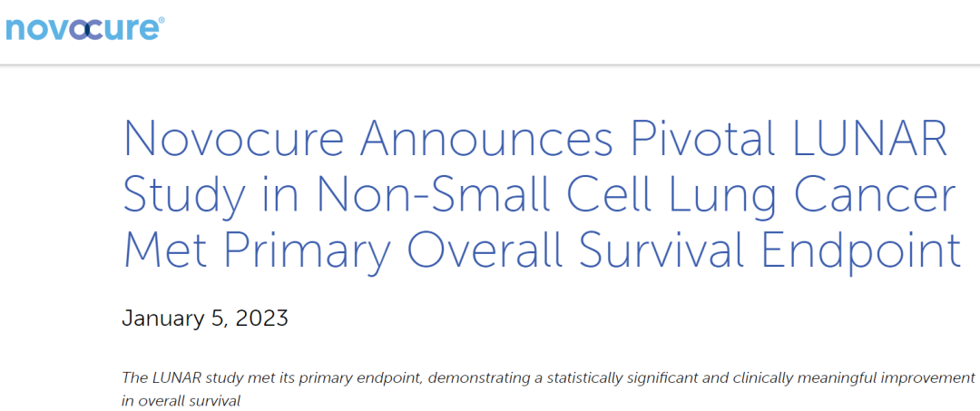Click the word 'Study' in the headline
Viewport: 980px width, 411px height.
pyautogui.click(x=184, y=198)
